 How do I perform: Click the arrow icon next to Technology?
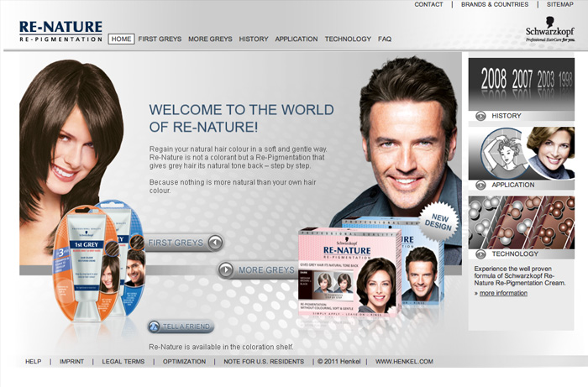[480, 254]
